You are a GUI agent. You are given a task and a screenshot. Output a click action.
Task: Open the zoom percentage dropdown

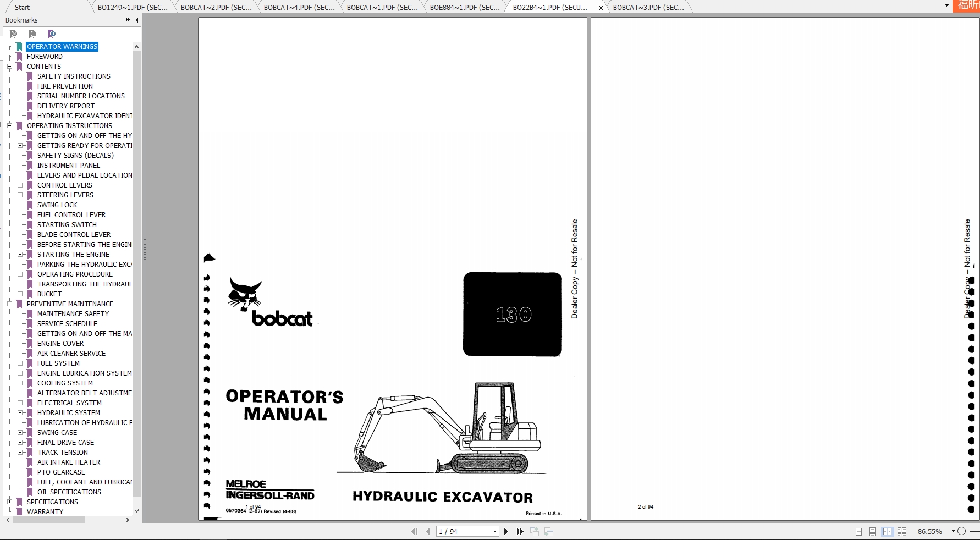tap(953, 531)
